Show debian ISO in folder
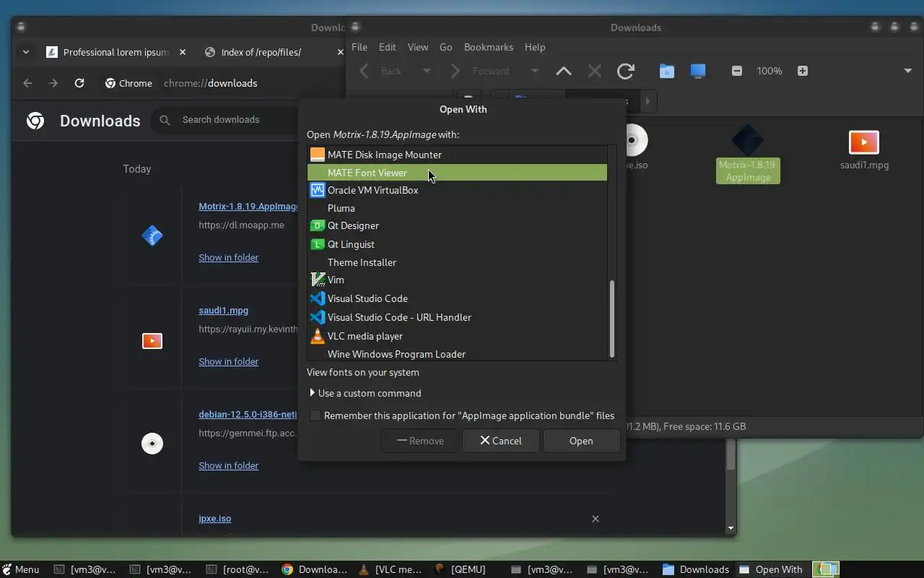 coord(228,465)
